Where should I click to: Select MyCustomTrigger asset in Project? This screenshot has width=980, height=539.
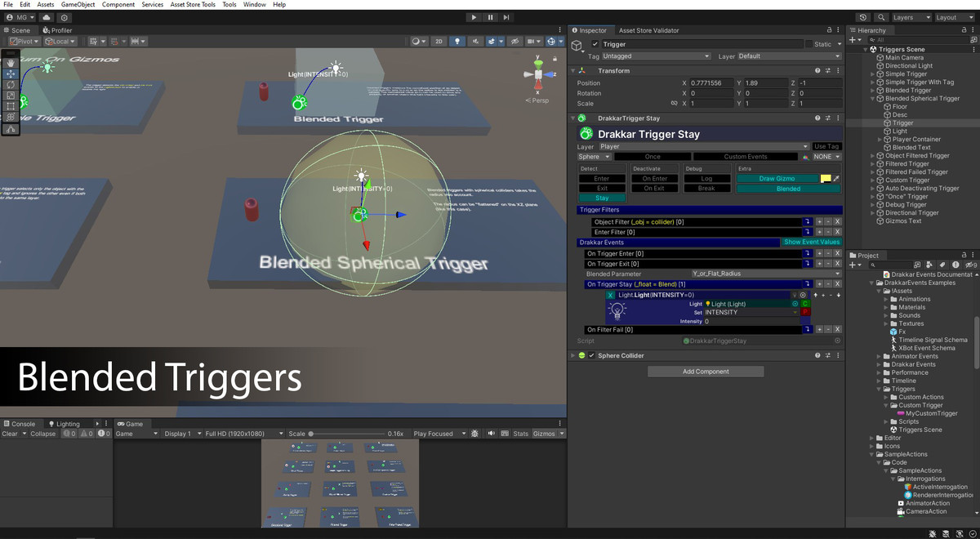tap(931, 413)
